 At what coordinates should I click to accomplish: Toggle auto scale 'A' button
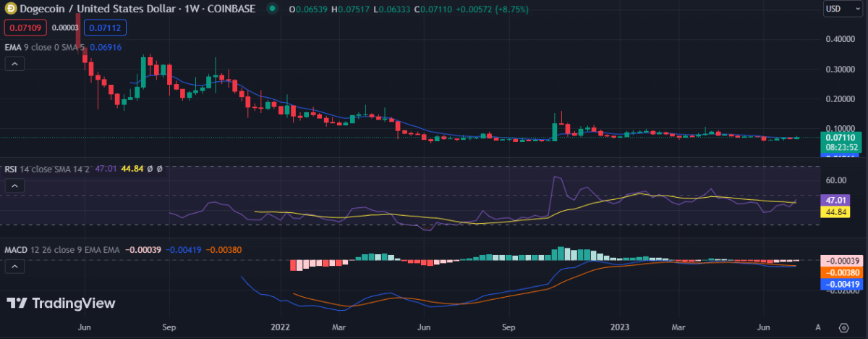point(818,327)
